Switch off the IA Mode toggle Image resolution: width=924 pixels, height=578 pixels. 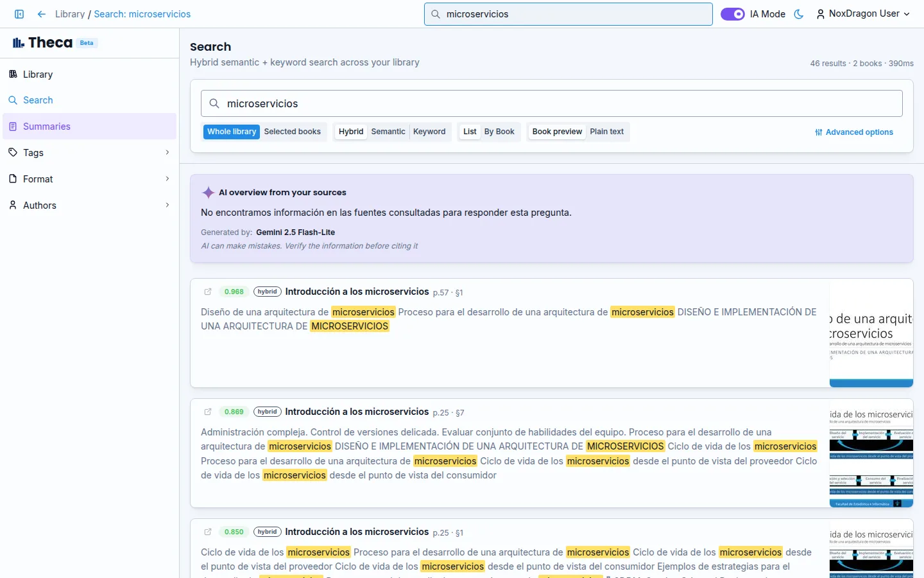pyautogui.click(x=733, y=14)
